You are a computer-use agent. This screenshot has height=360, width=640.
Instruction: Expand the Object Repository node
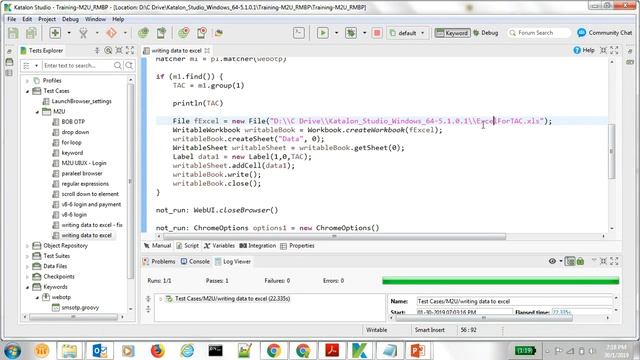coord(27,246)
